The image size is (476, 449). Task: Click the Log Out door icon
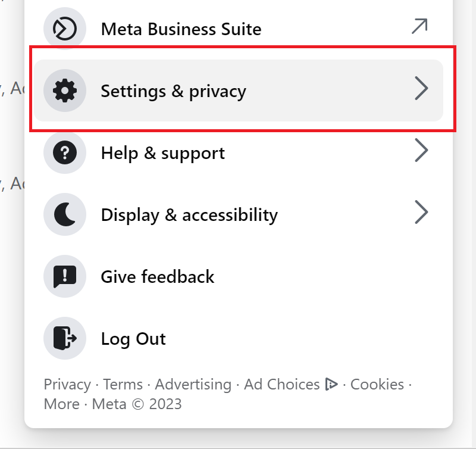pos(65,338)
